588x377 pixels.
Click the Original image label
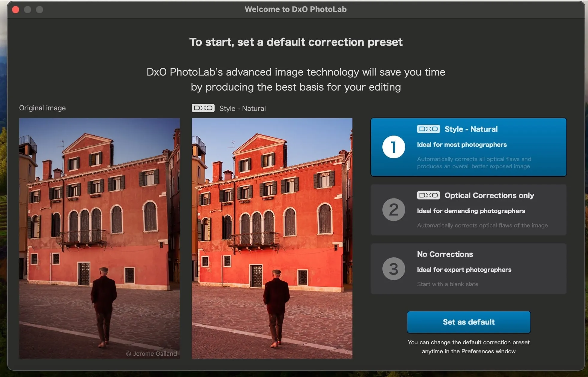click(x=42, y=108)
